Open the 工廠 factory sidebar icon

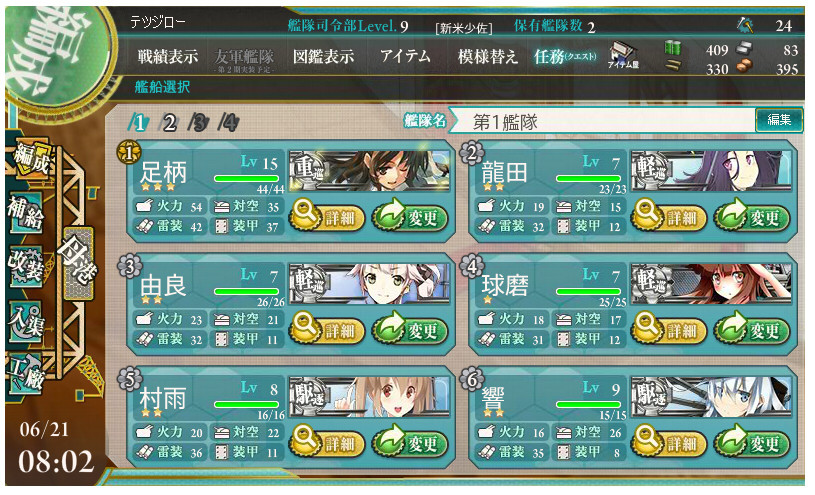click(x=25, y=373)
